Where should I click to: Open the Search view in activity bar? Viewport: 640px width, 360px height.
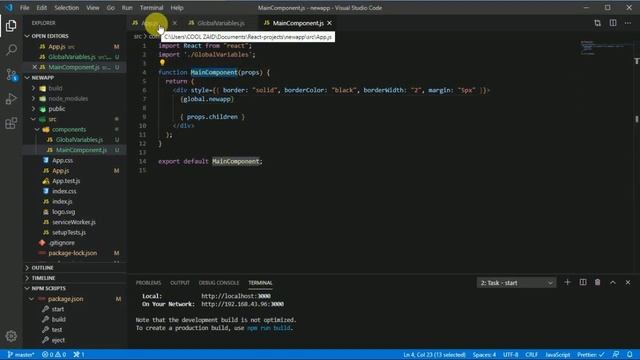tap(11, 50)
